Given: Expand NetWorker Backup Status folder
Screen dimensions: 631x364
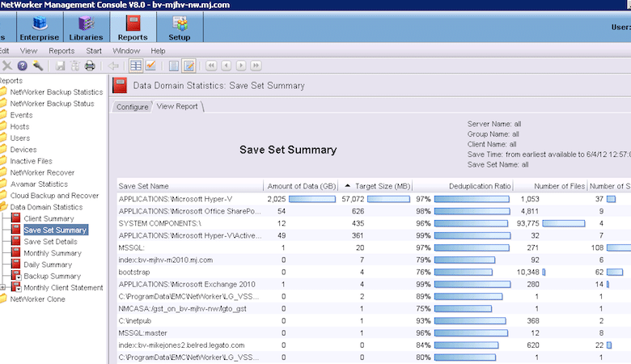Looking at the screenshot, I should click(52, 104).
